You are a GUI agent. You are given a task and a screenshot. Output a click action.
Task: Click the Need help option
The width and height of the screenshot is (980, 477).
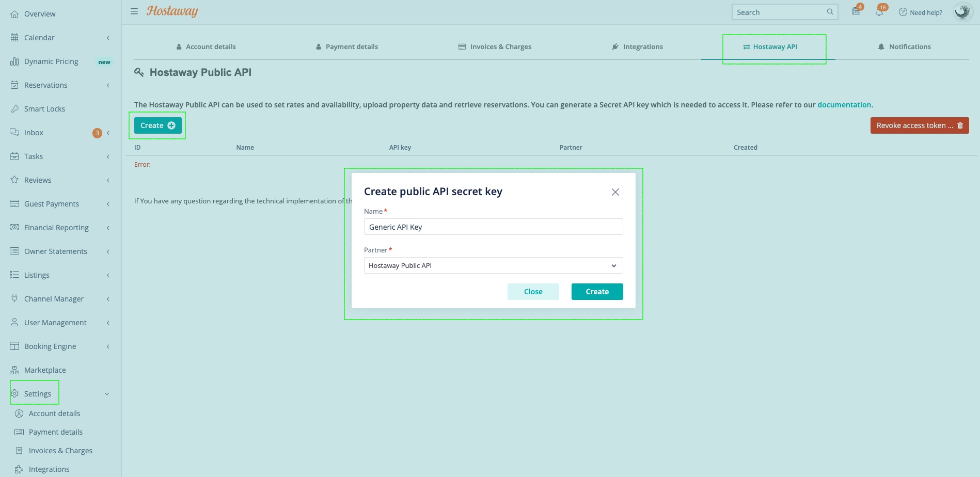point(925,12)
